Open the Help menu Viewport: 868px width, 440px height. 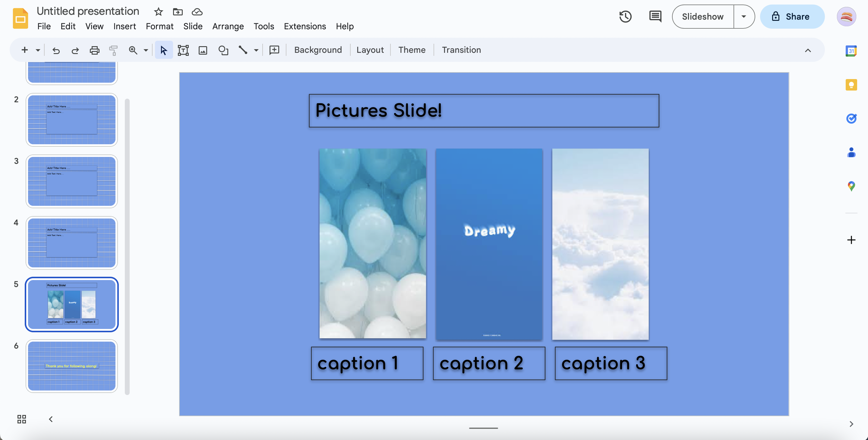(x=344, y=26)
